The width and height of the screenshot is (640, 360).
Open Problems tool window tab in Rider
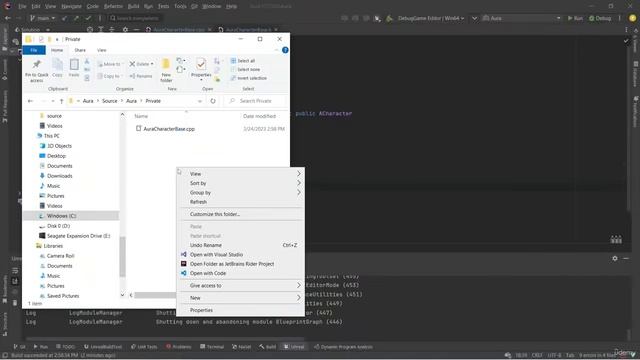click(179, 347)
